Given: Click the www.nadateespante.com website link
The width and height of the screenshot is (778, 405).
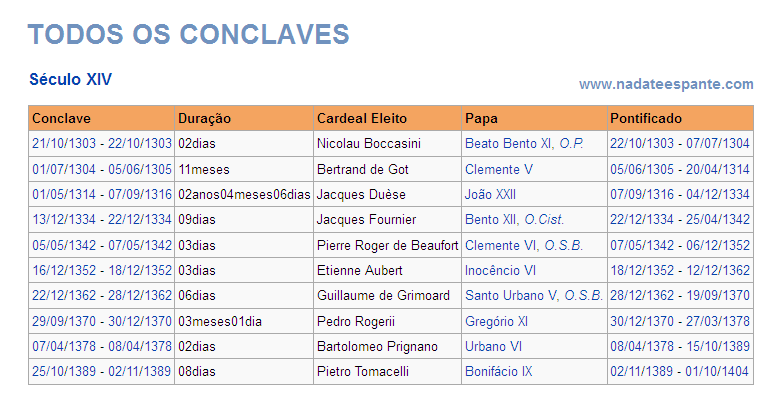Looking at the screenshot, I should [x=666, y=84].
